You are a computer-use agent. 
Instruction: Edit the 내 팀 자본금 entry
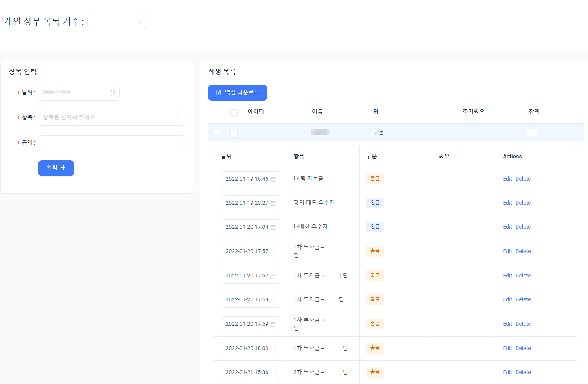507,179
